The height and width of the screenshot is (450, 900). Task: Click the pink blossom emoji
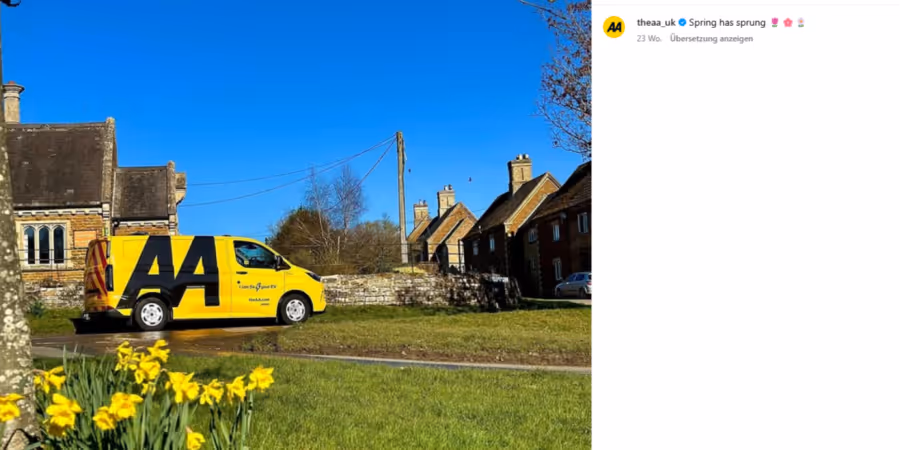(788, 22)
